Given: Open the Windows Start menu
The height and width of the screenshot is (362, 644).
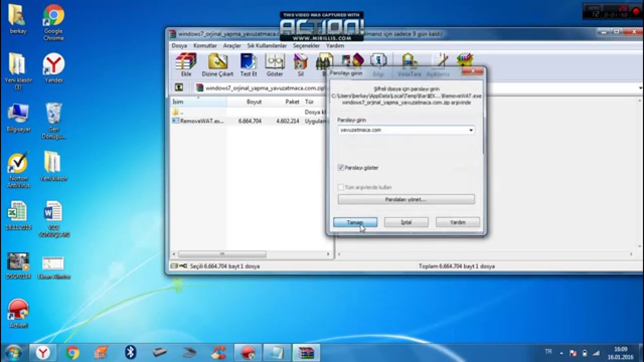Looking at the screenshot, I should tap(14, 351).
